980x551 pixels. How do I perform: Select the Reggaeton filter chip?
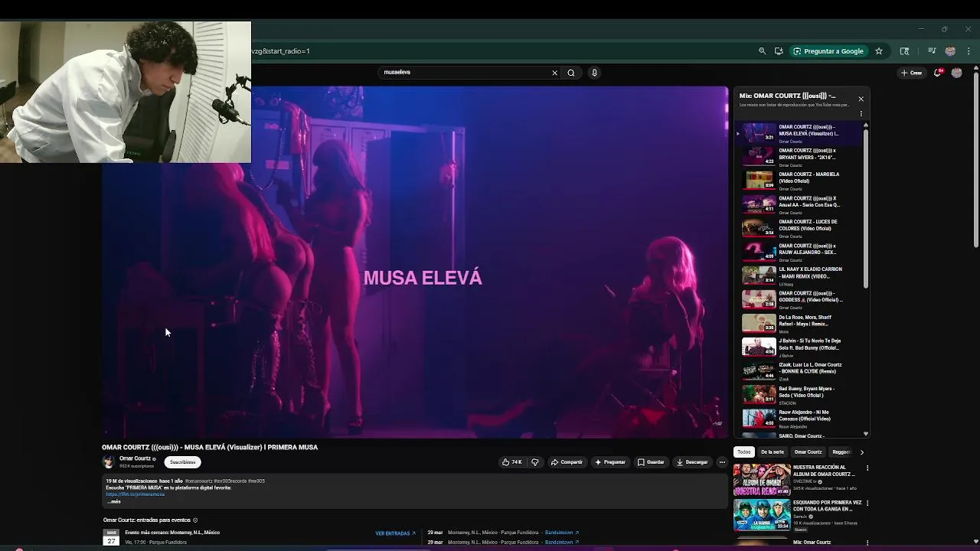coord(841,452)
